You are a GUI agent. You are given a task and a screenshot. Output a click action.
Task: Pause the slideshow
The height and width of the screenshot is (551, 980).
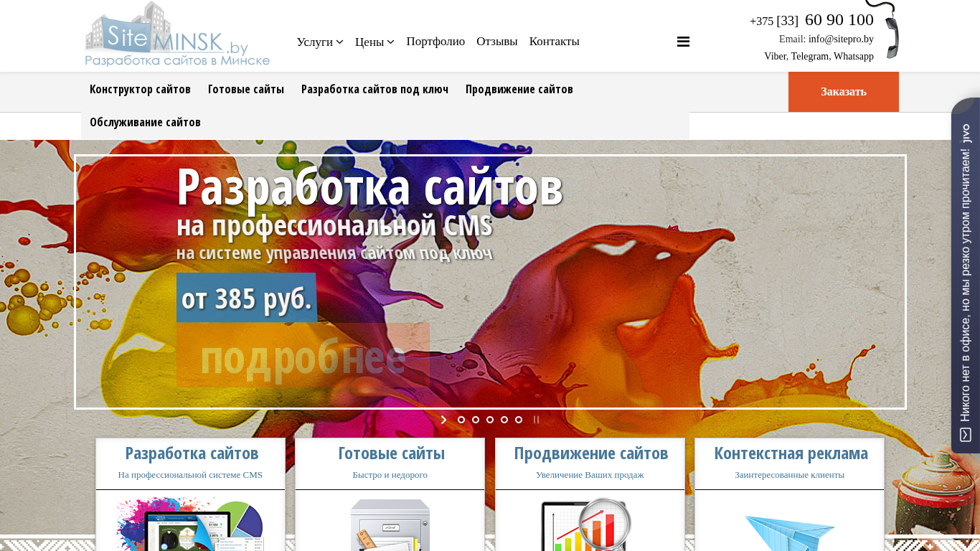(536, 420)
